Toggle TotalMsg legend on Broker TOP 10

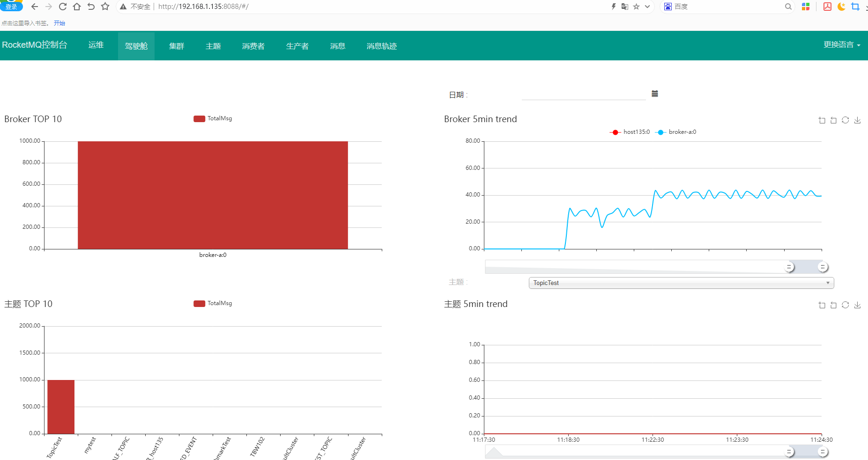[213, 118]
